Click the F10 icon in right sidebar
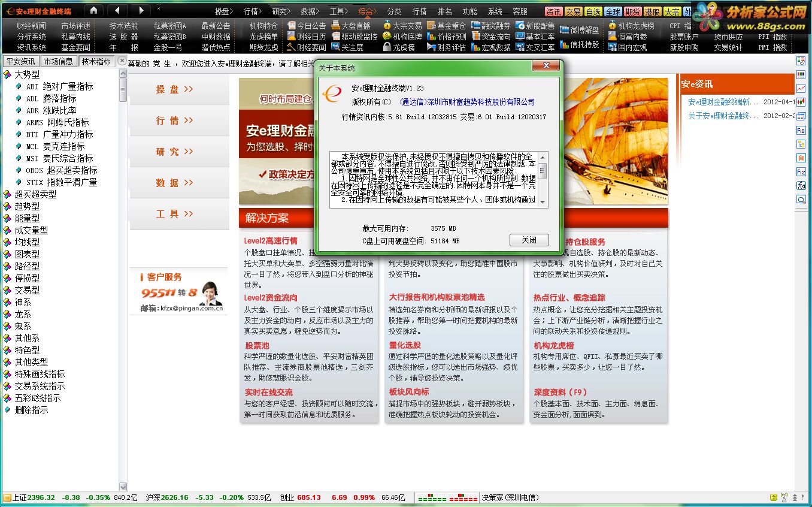This screenshot has height=507, width=812. [x=801, y=130]
